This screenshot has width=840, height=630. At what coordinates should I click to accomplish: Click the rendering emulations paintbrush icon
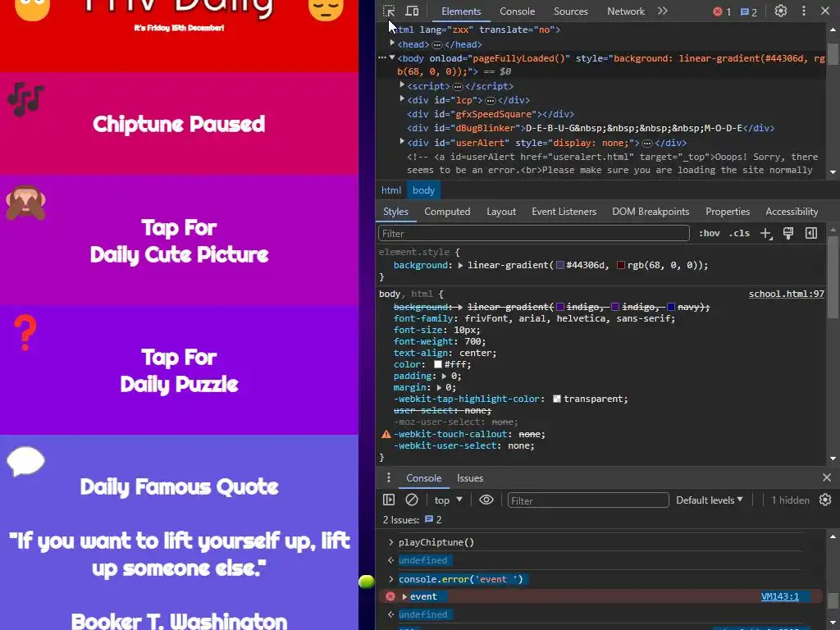[x=788, y=233]
